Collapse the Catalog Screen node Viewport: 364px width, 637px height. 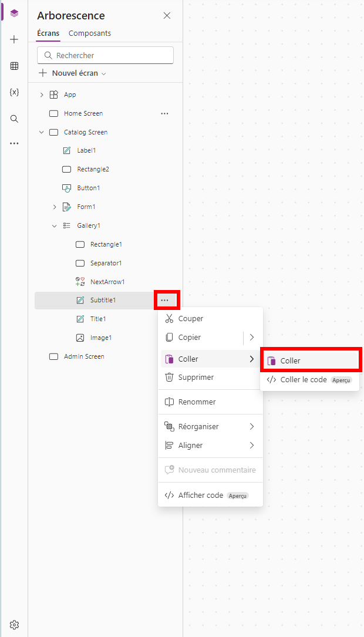click(x=42, y=132)
